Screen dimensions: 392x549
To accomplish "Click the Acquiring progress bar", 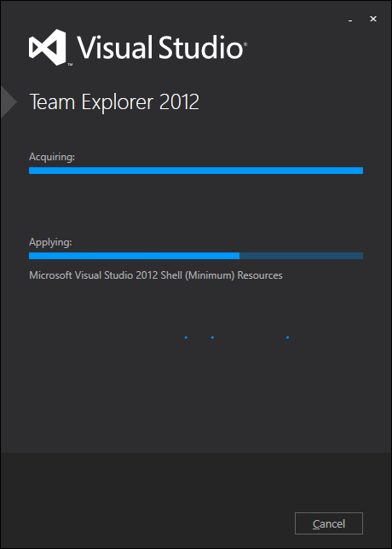I will point(196,170).
